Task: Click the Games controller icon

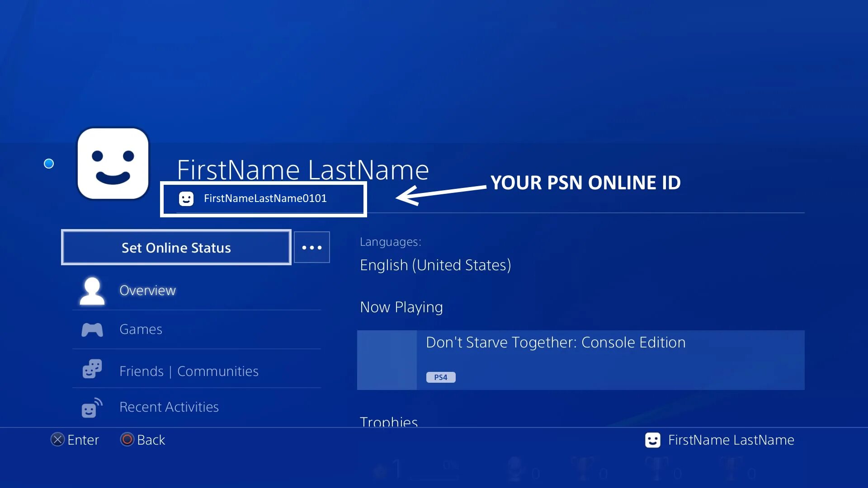Action: point(92,330)
